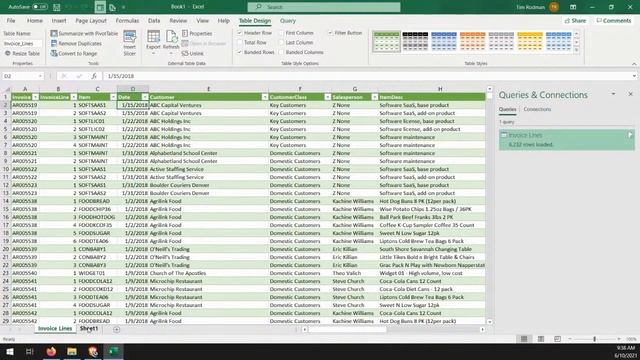Open File Explorer from the taskbar

coord(72,351)
